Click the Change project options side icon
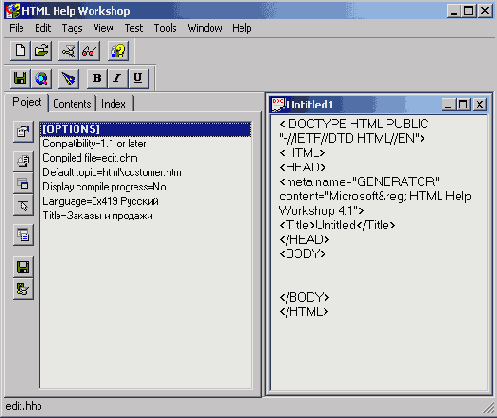Viewport: 497px width, 418px height. [x=23, y=132]
